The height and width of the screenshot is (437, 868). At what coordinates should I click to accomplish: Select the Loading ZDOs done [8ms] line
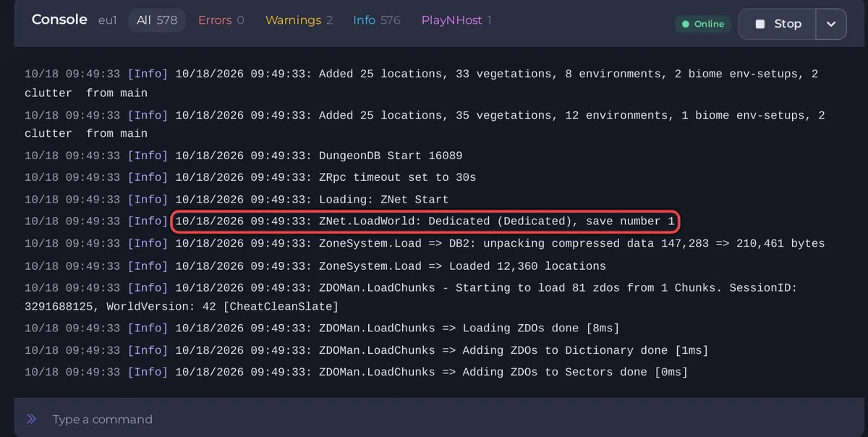pyautogui.click(x=322, y=328)
